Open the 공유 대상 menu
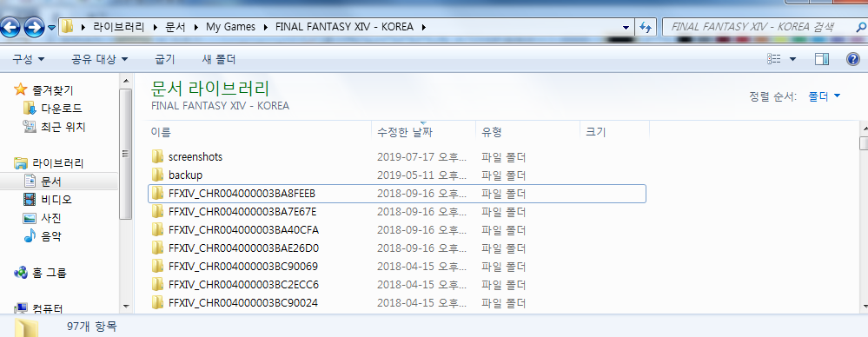The height and width of the screenshot is (337, 868). [x=100, y=59]
